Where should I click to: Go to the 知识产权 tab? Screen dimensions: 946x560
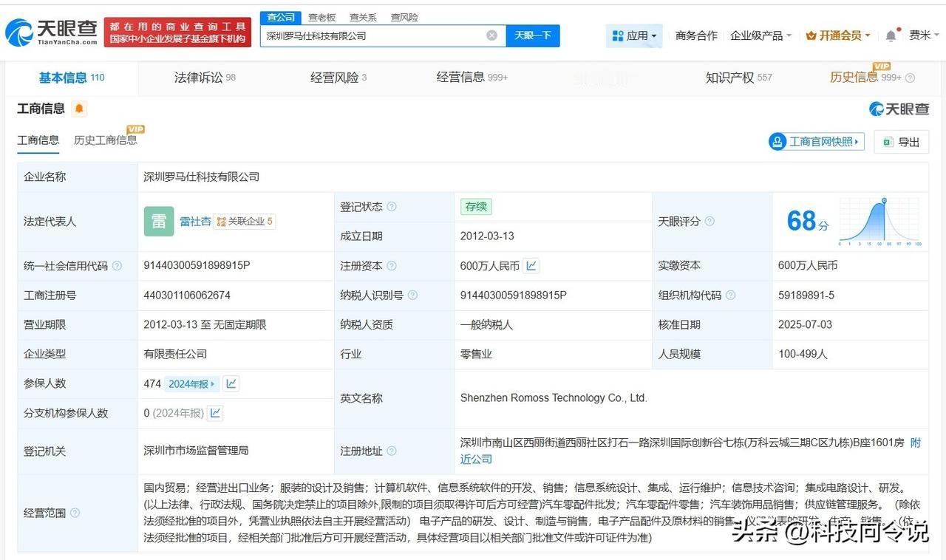tap(738, 78)
